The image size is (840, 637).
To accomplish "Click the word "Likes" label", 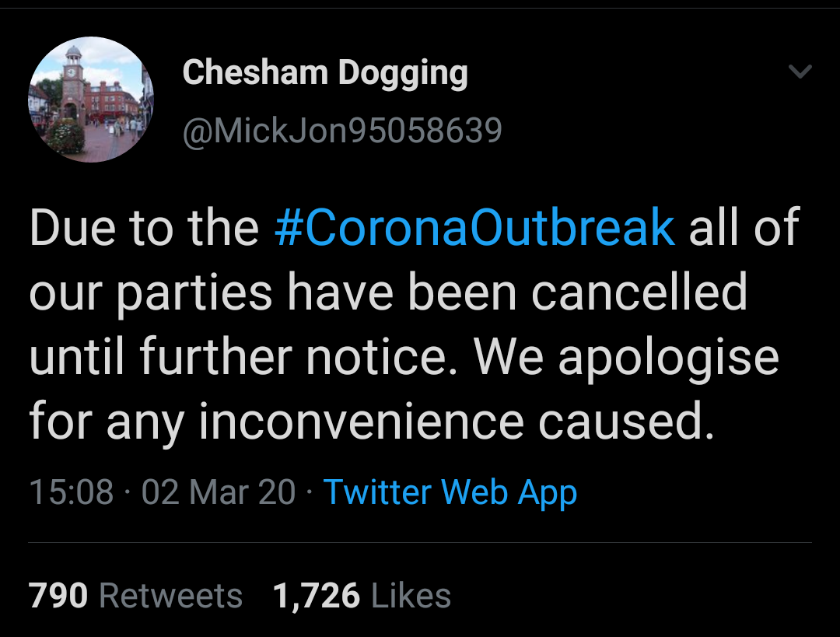I will coord(411,596).
